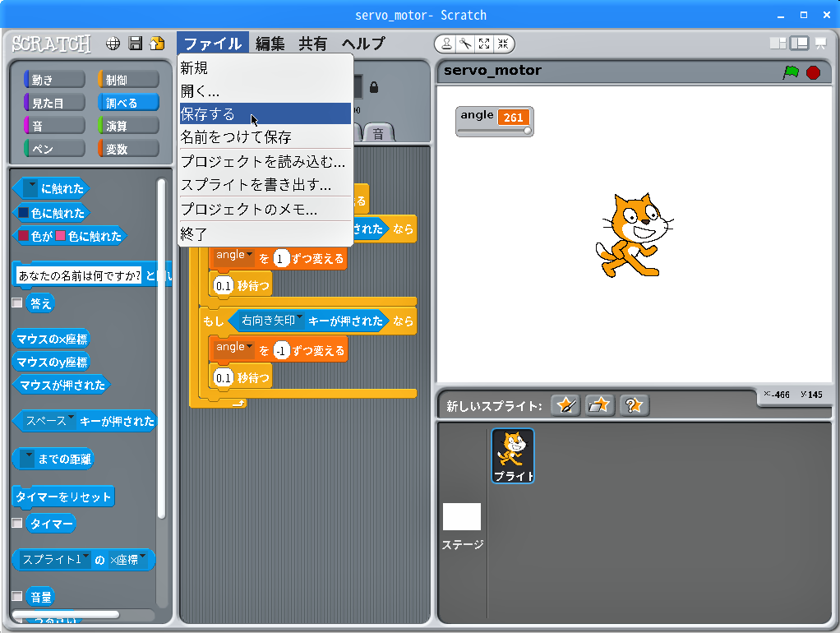Image resolution: width=840 pixels, height=633 pixels.
Task: Choose プロジェクトを読み込む... entry
Action: pyautogui.click(x=265, y=161)
